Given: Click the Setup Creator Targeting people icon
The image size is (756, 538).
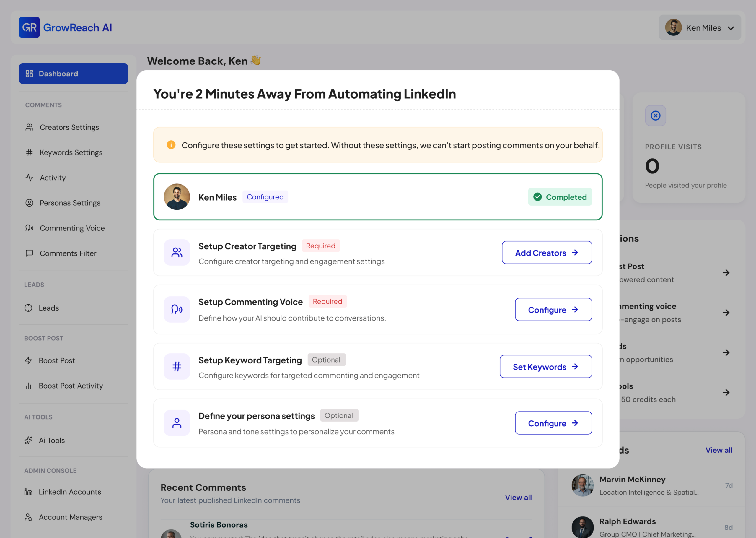Looking at the screenshot, I should point(177,252).
